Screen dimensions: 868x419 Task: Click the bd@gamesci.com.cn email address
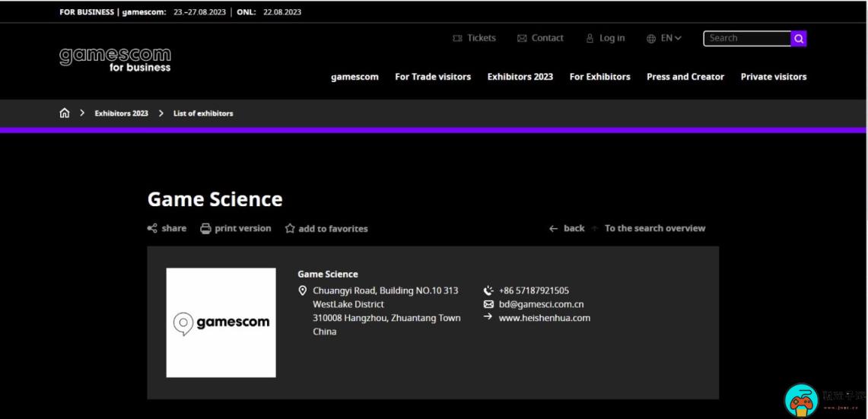(x=541, y=304)
